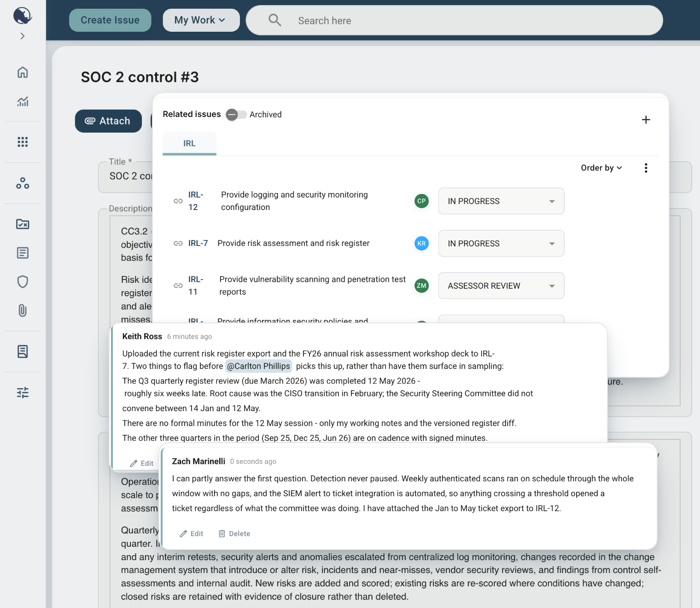Expand the sidebar with chevron arrow

pos(23,36)
